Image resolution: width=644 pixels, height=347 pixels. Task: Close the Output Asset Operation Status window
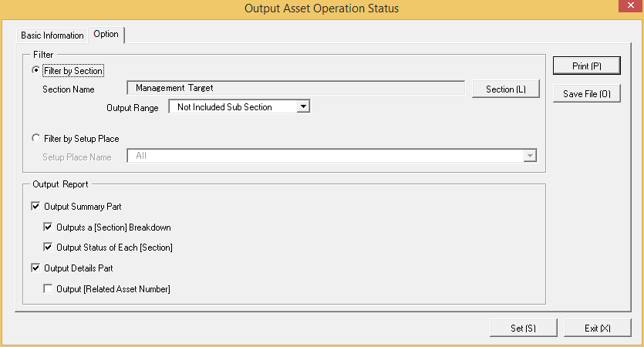[631, 5]
